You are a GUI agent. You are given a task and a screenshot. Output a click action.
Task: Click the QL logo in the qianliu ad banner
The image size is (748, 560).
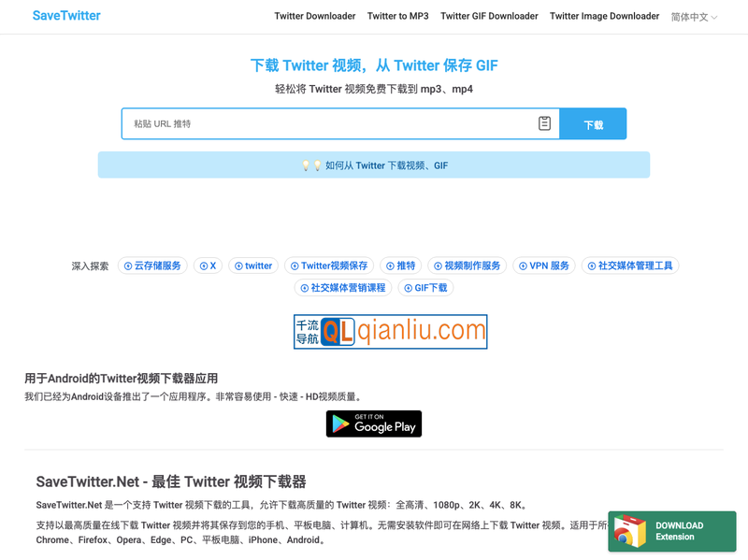338,331
